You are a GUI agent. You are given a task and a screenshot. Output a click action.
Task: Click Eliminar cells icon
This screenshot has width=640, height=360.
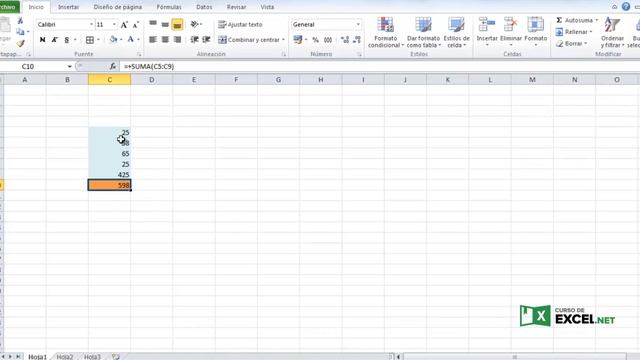coord(511,25)
